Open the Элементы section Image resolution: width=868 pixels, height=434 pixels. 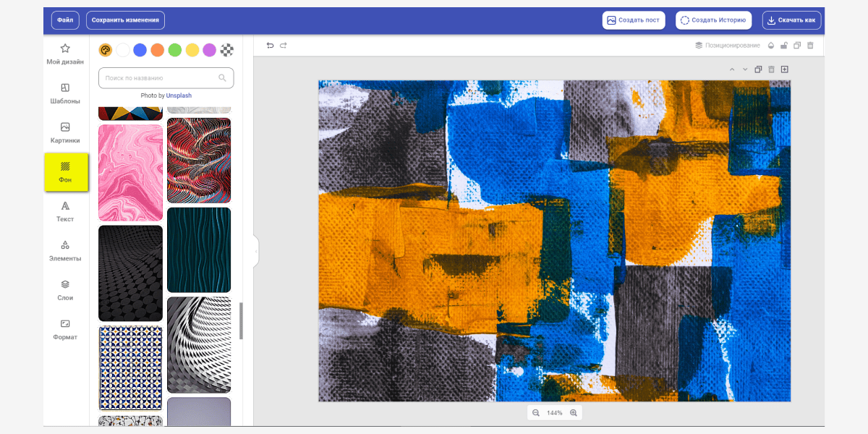click(65, 251)
